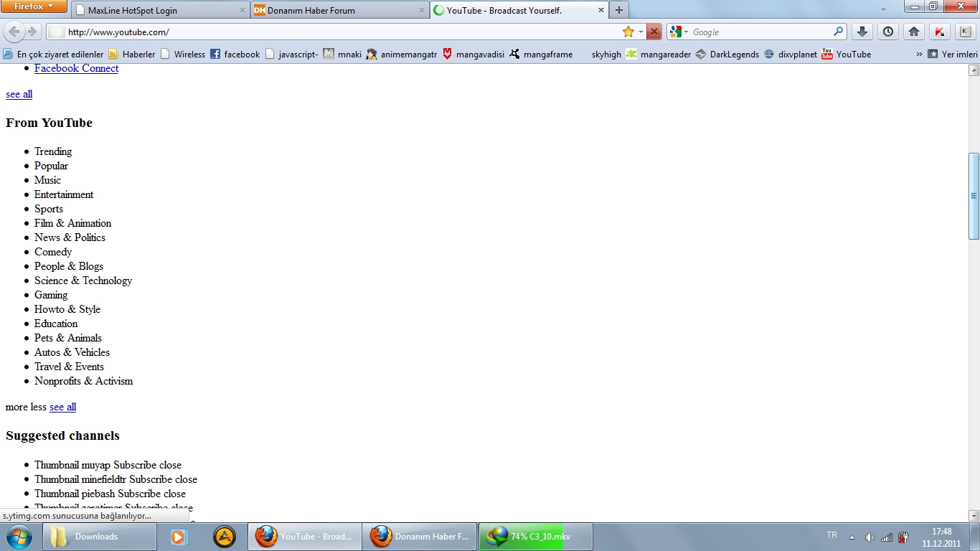Switch to MaxLine HotSpot Login tab

click(160, 10)
